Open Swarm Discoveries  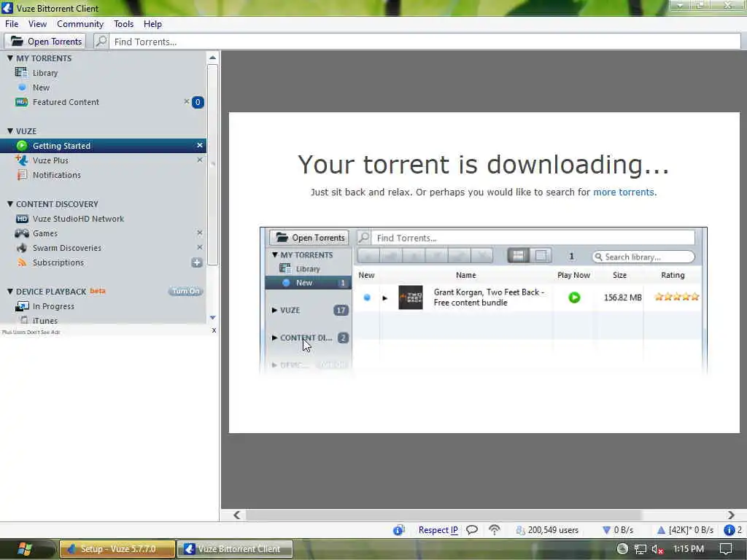(66, 248)
